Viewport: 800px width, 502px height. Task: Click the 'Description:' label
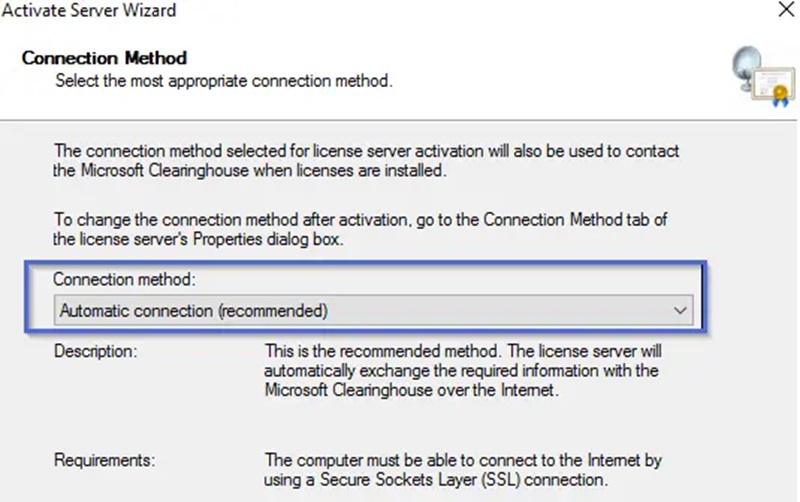coord(95,352)
